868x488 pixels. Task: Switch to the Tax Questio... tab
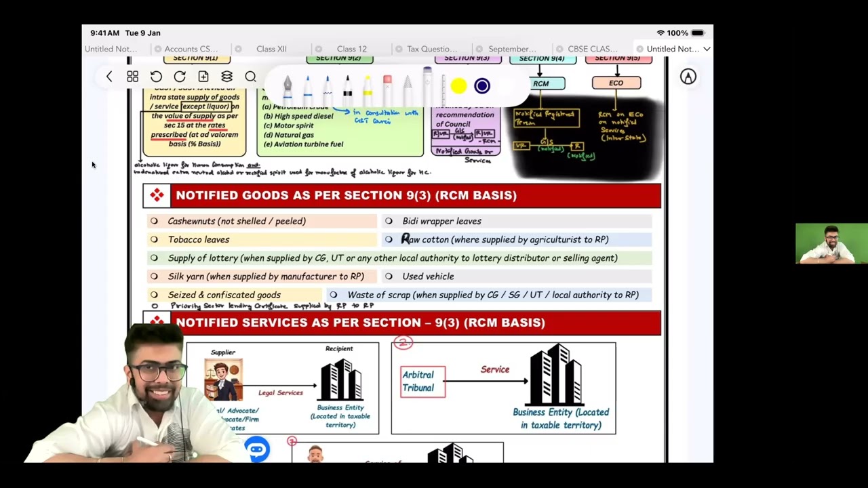[x=432, y=49]
